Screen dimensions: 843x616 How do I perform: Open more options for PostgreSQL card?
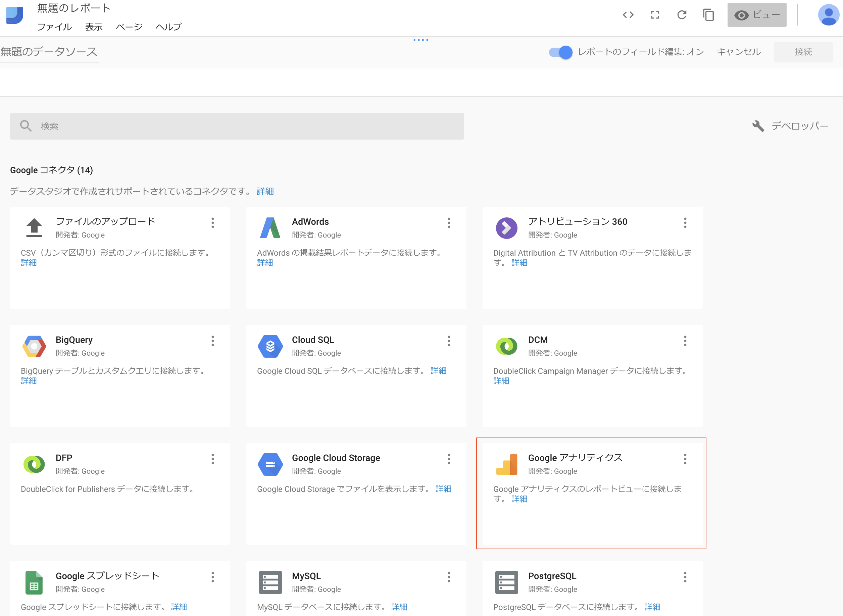685,577
